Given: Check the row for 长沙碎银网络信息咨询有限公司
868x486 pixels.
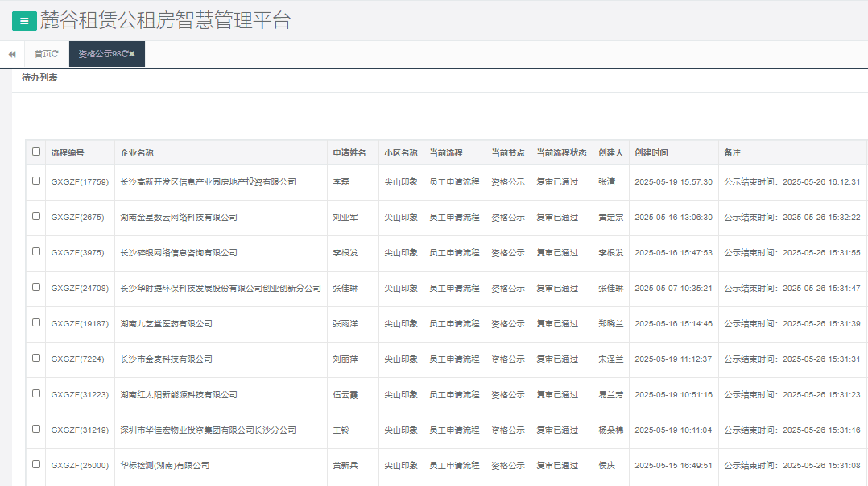Looking at the screenshot, I should click(35, 252).
